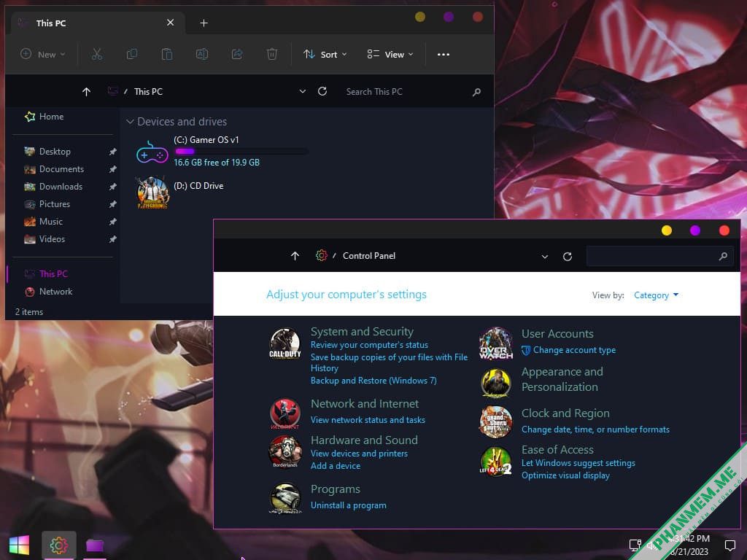
Task: Click the Copy icon in File Explorer toolbar
Action: [132, 54]
